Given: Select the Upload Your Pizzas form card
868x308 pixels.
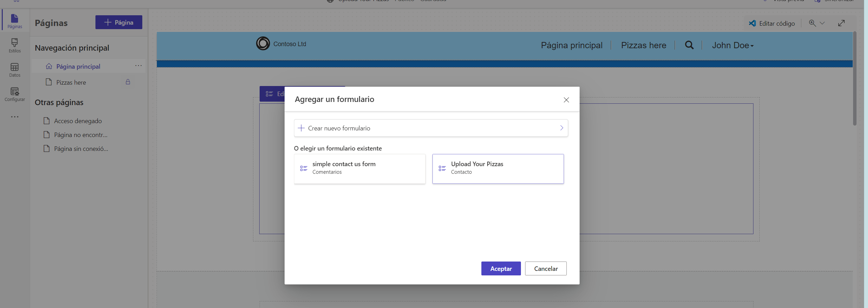Looking at the screenshot, I should coord(498,169).
